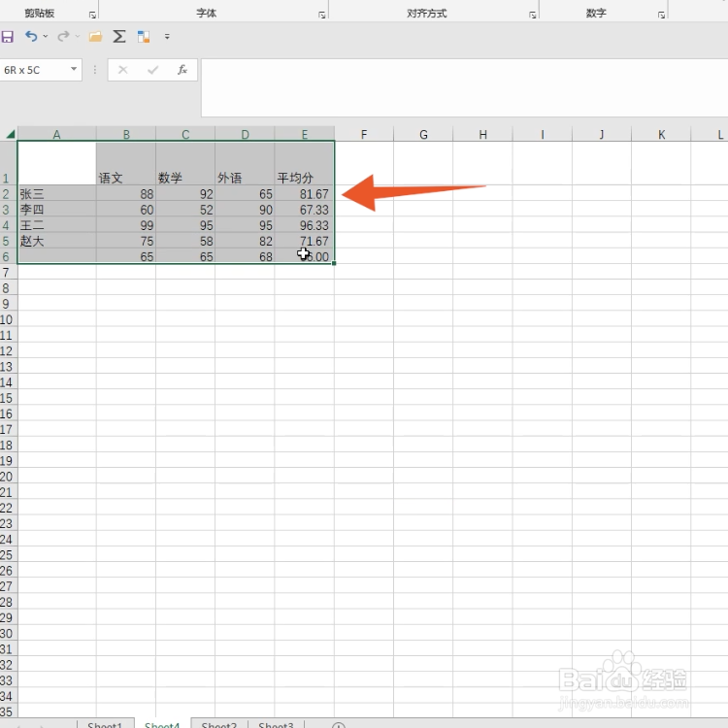Open the Redo history dropdown arrow
The height and width of the screenshot is (728, 728).
[78, 36]
